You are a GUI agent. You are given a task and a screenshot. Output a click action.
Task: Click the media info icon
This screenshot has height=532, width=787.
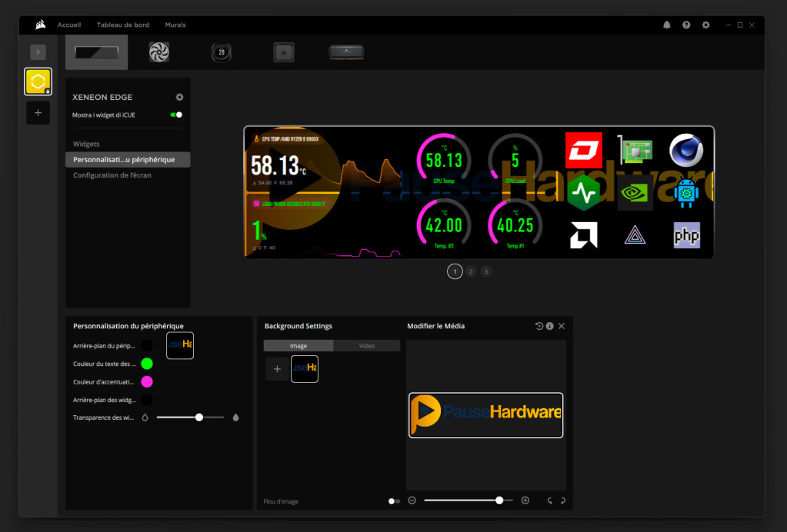click(550, 326)
